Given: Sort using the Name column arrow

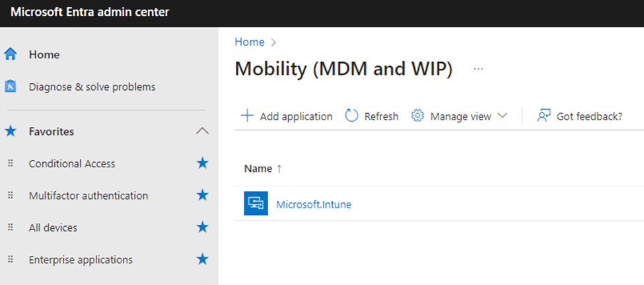Looking at the screenshot, I should tap(279, 169).
